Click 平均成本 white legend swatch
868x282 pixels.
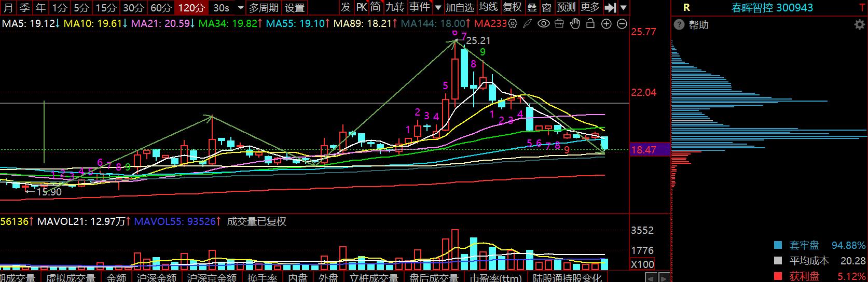[777, 261]
